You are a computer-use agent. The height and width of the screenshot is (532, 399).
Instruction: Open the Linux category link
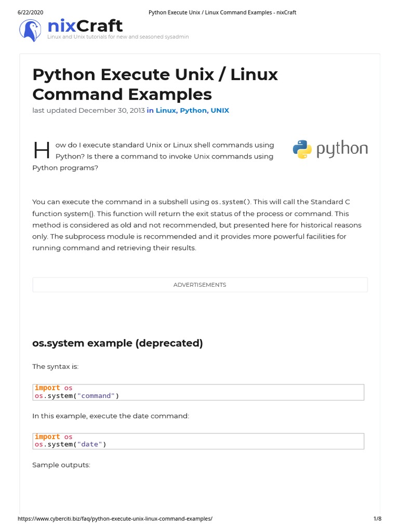(166, 111)
